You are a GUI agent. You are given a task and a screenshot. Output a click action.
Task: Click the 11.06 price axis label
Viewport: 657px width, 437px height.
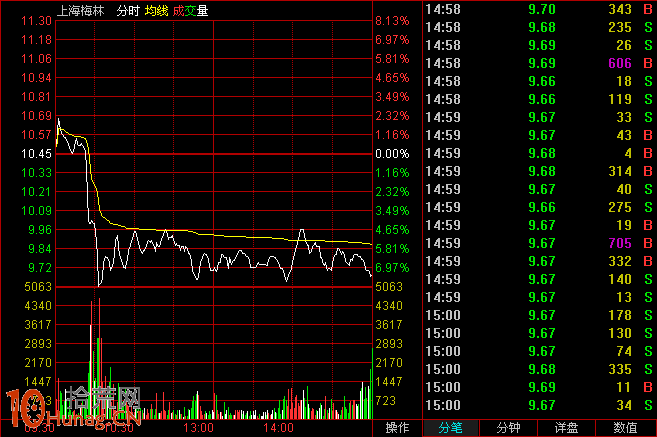coord(36,59)
